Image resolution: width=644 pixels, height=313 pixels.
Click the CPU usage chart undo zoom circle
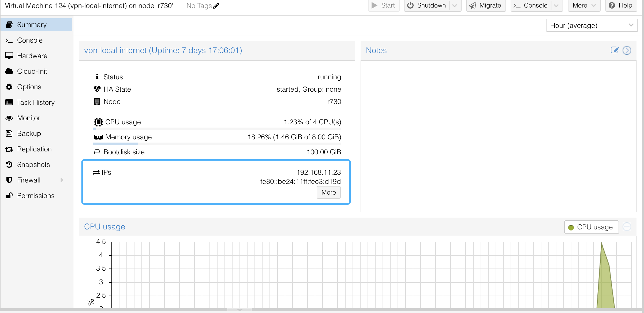pyautogui.click(x=627, y=227)
